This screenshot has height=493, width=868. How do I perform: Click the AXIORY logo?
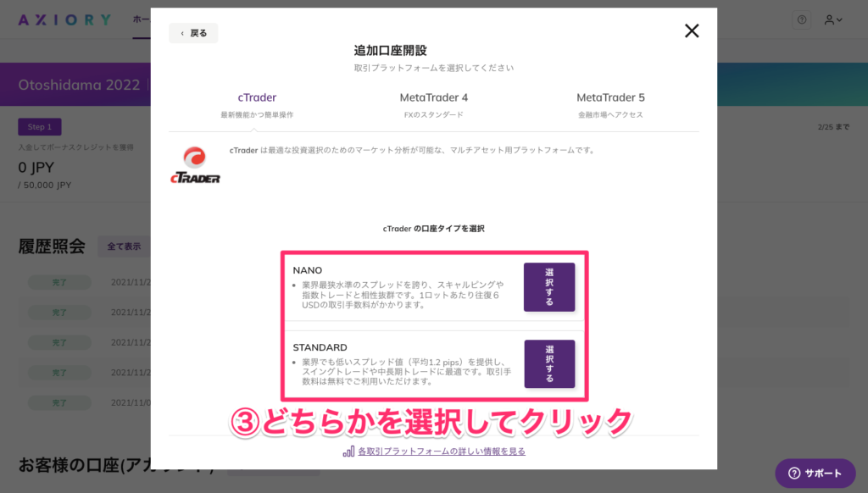coord(64,20)
